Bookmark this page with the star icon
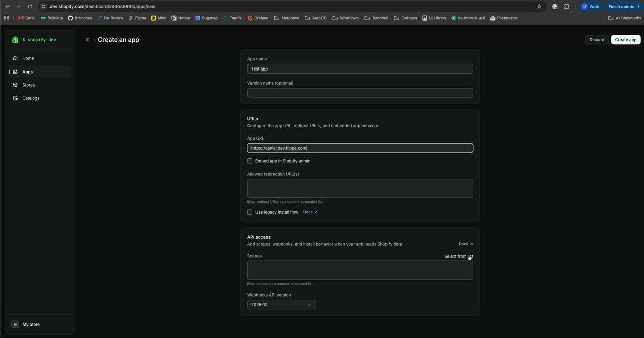 point(539,7)
